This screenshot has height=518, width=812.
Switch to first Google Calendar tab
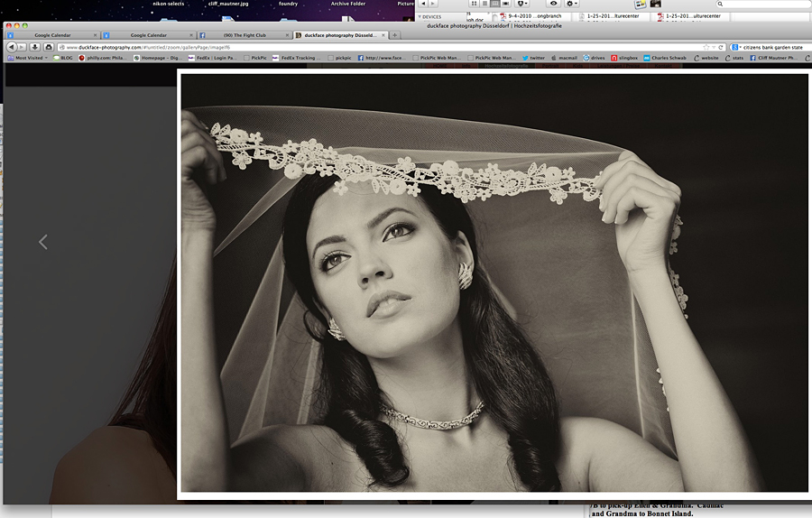pyautogui.click(x=52, y=35)
